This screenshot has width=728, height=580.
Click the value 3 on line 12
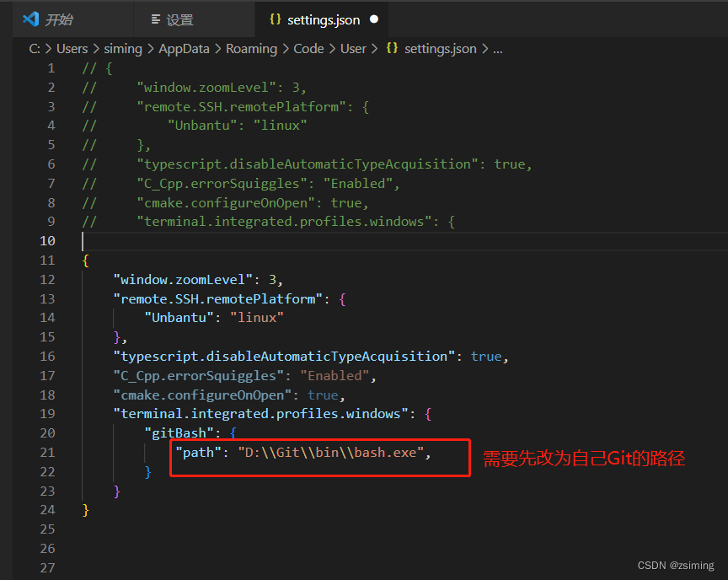click(272, 280)
